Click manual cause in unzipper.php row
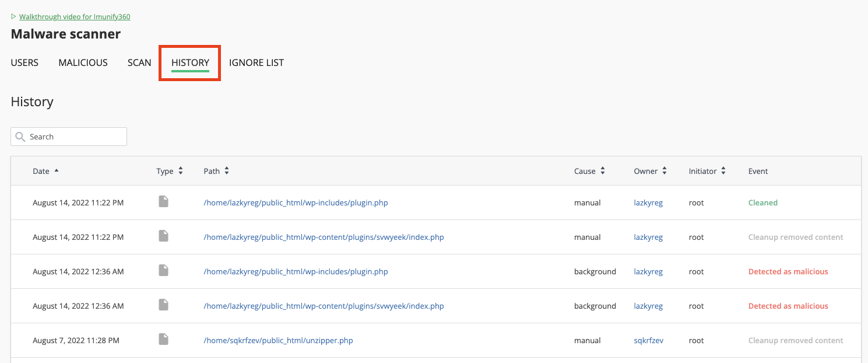Viewport: 868px width, 363px height. (588, 340)
